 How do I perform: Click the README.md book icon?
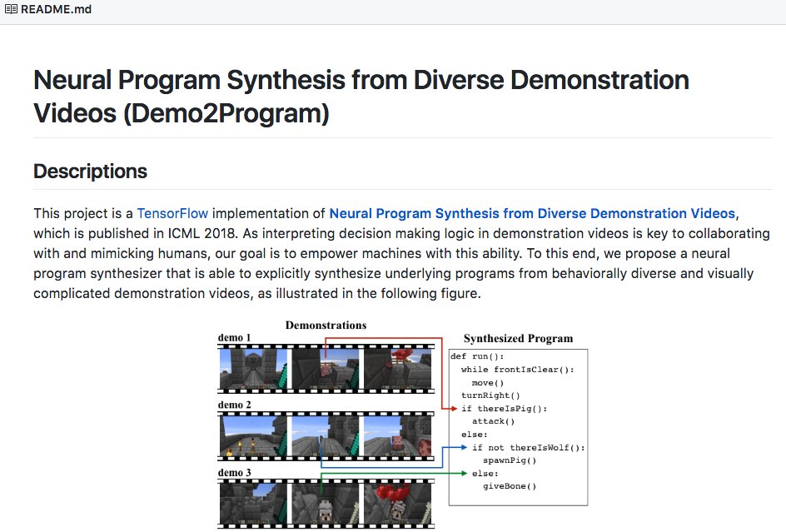[x=11, y=9]
